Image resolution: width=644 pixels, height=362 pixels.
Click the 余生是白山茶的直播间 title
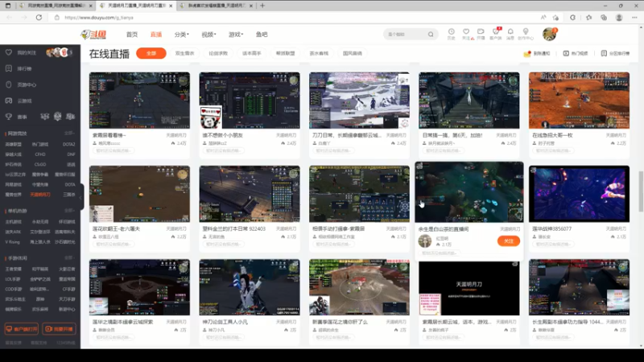click(444, 229)
